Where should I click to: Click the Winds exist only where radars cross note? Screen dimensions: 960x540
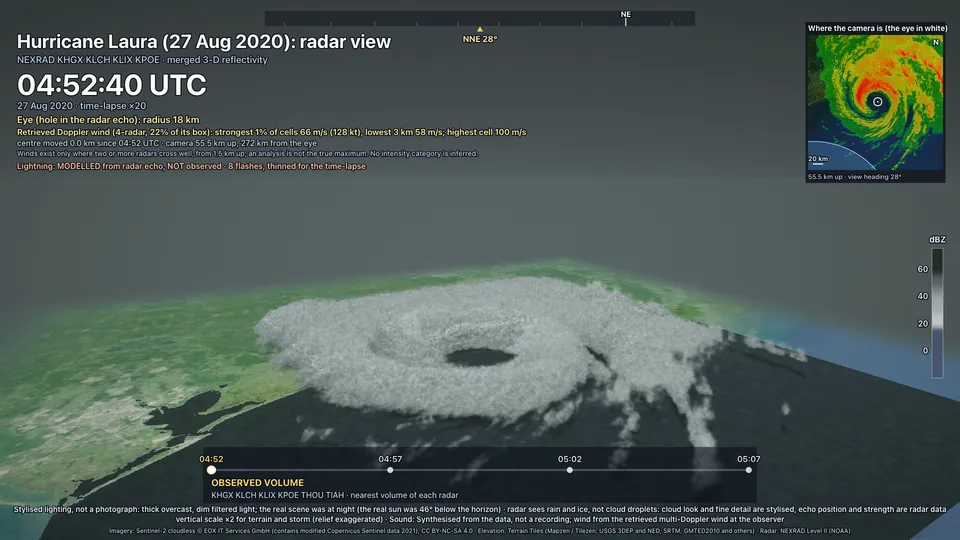[247, 154]
